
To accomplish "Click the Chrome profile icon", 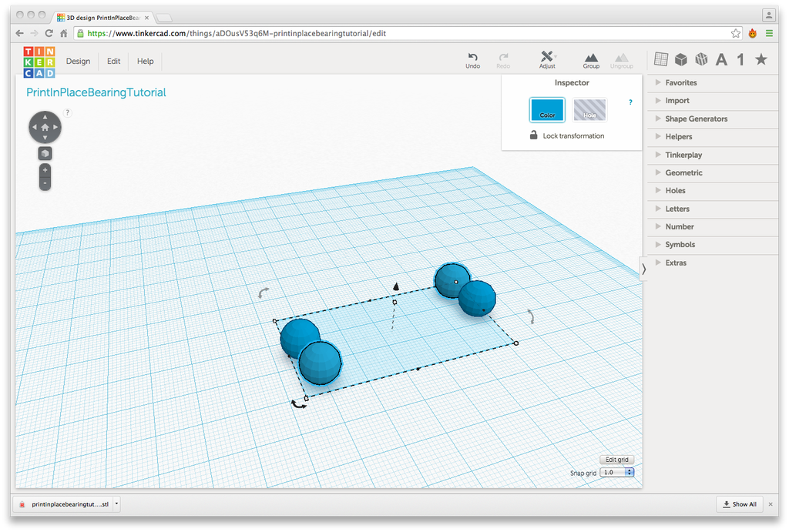I will click(768, 15).
